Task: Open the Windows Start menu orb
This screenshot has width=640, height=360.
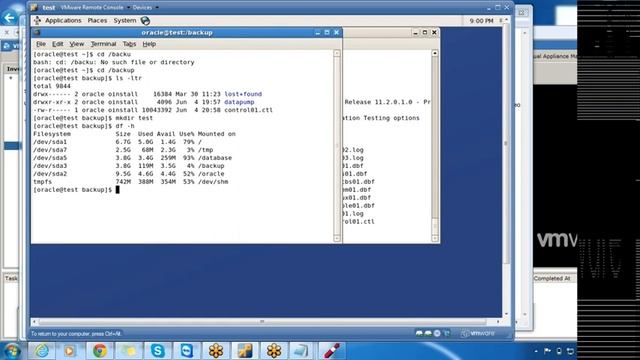Action: [x=11, y=351]
